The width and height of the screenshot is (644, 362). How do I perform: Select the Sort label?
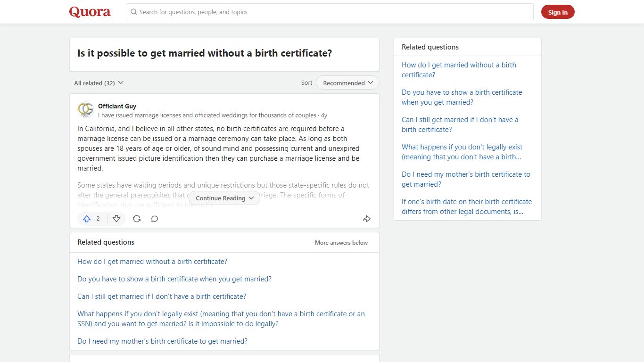(306, 82)
